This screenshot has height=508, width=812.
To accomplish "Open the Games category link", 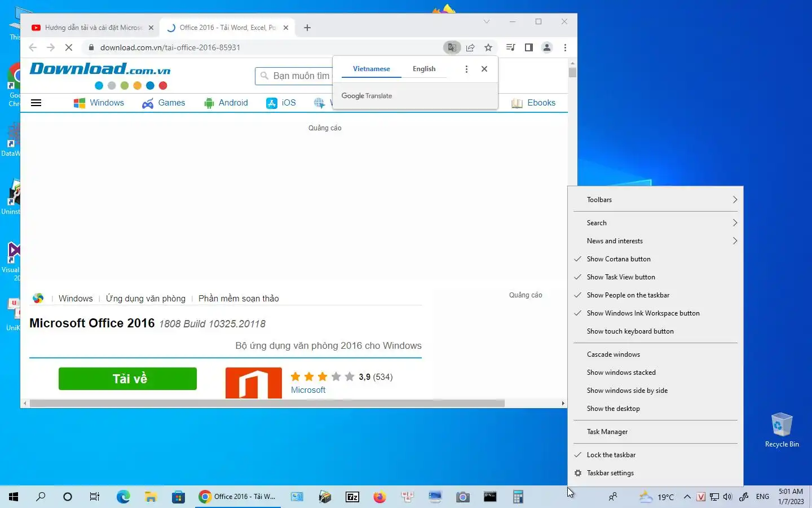I will coord(164,103).
